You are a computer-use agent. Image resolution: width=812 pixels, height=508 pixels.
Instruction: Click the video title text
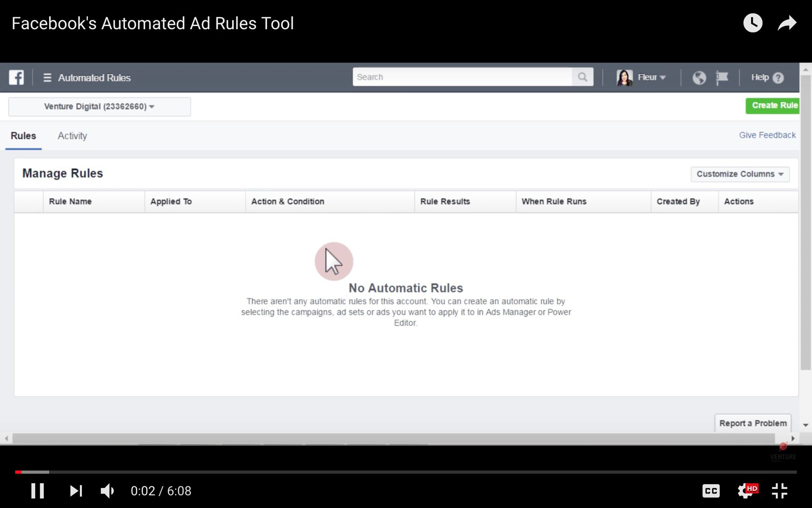point(152,23)
